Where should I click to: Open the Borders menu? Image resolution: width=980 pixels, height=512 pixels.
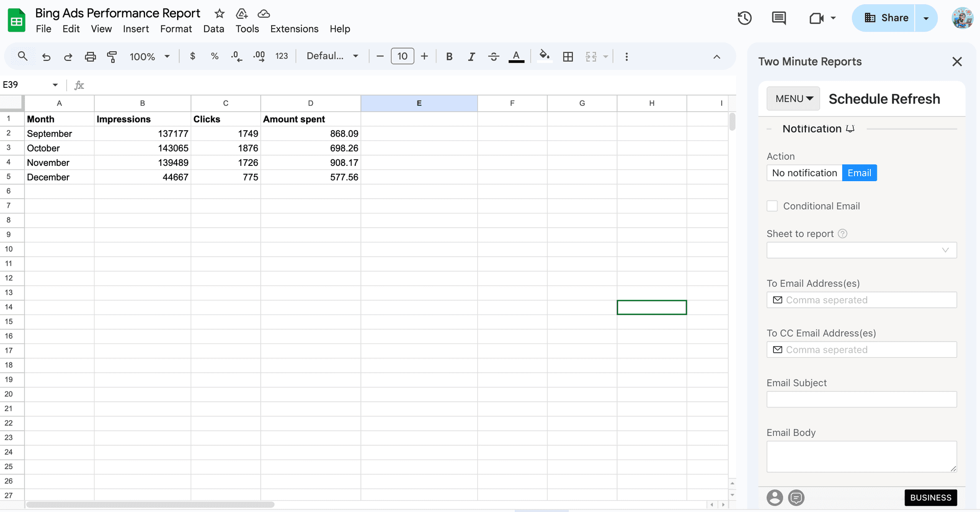click(x=568, y=56)
